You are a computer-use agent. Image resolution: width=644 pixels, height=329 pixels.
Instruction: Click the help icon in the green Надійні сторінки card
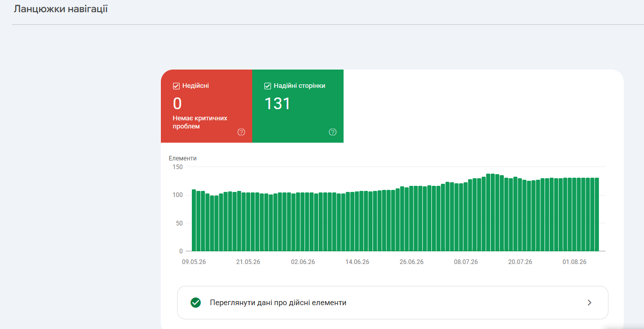[332, 132]
